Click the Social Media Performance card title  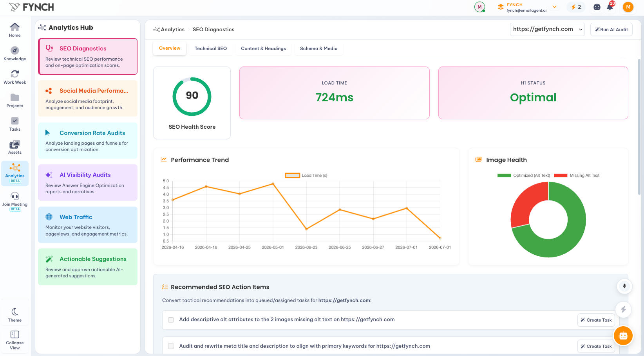click(x=94, y=91)
